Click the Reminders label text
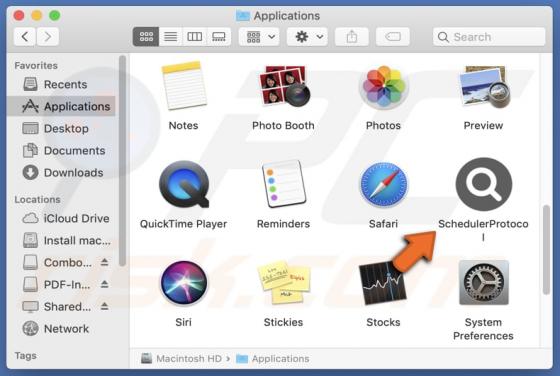This screenshot has width=560, height=376. point(283,224)
